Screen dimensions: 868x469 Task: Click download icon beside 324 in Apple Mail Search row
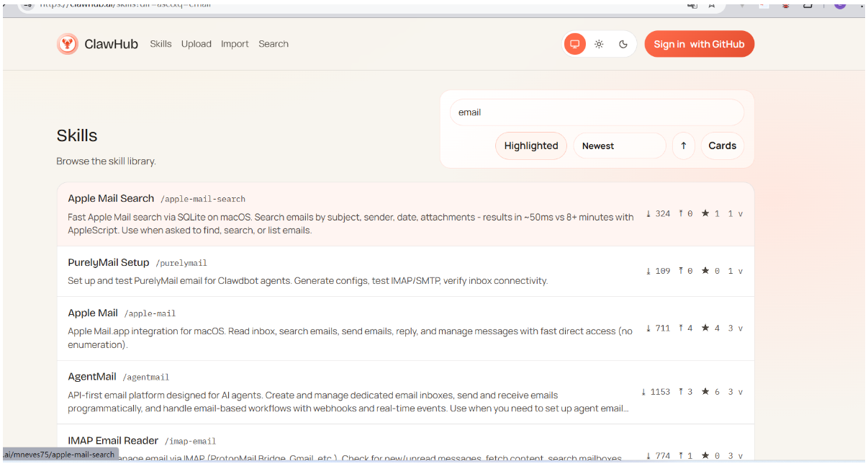648,213
